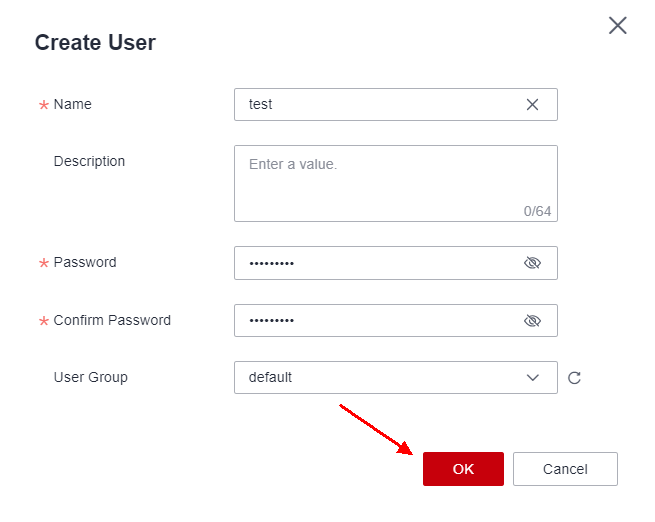Click the refresh icon beside User Group
Viewport: 655px width, 522px height.
point(574,378)
